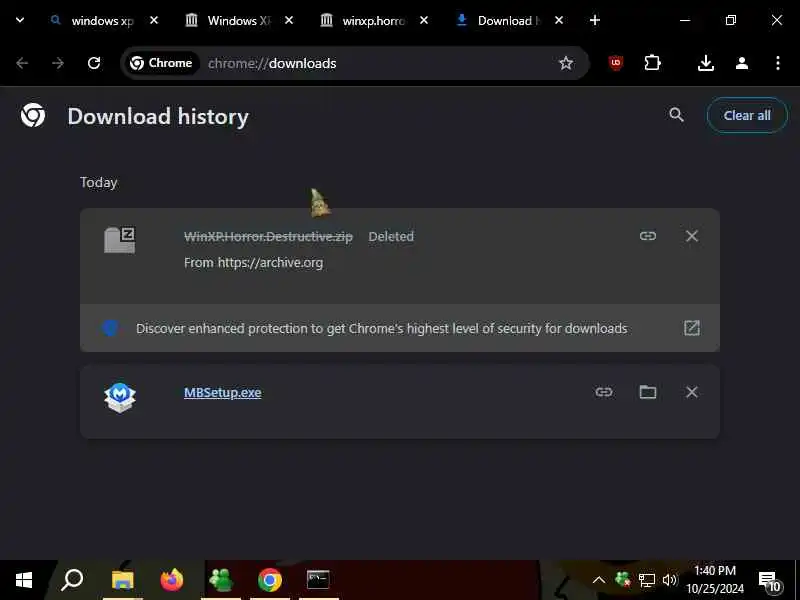
Task: Open File Explorer from taskbar
Action: coord(122,580)
